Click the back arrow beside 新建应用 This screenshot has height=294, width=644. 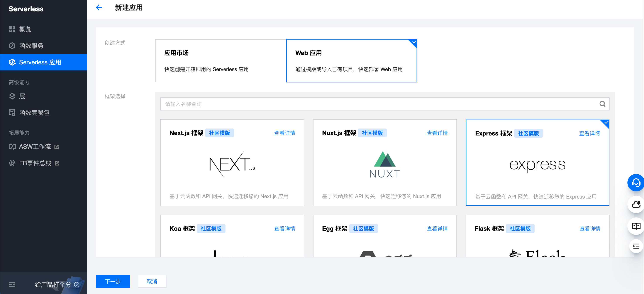tap(99, 7)
